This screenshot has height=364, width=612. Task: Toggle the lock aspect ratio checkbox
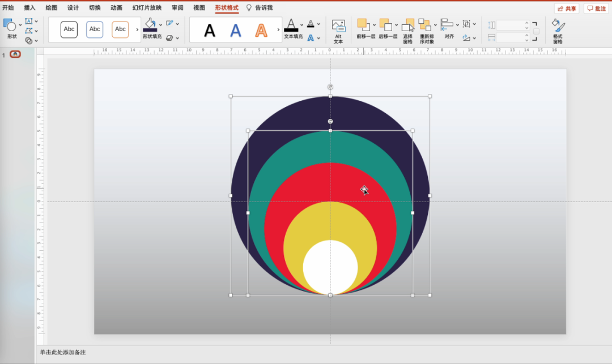[536, 31]
